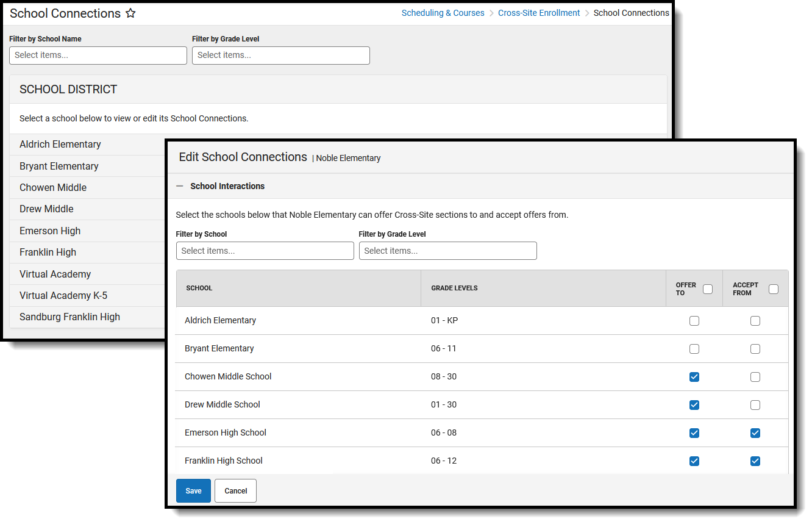This screenshot has width=812, height=524.
Task: Click the 06 - 11 grade level cell
Action: pyautogui.click(x=444, y=349)
